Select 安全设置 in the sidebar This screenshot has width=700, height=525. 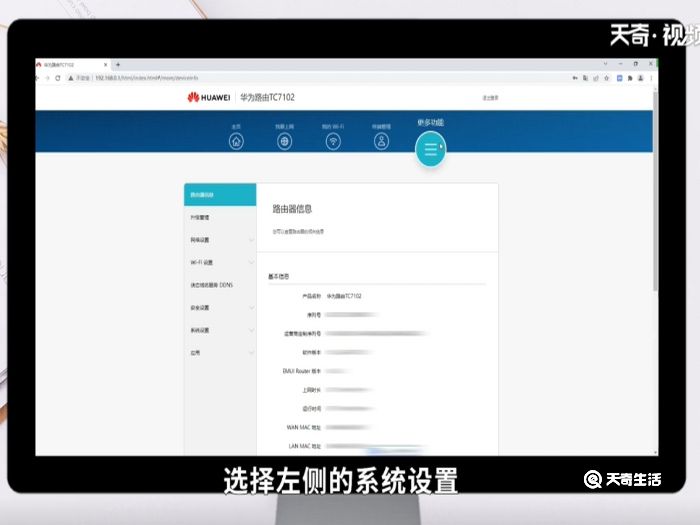point(220,308)
